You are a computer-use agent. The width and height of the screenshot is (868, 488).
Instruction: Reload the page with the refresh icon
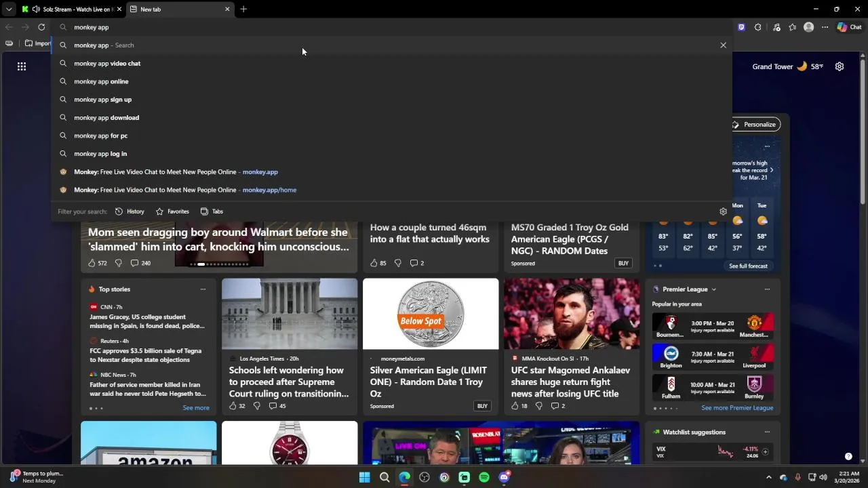pyautogui.click(x=41, y=27)
